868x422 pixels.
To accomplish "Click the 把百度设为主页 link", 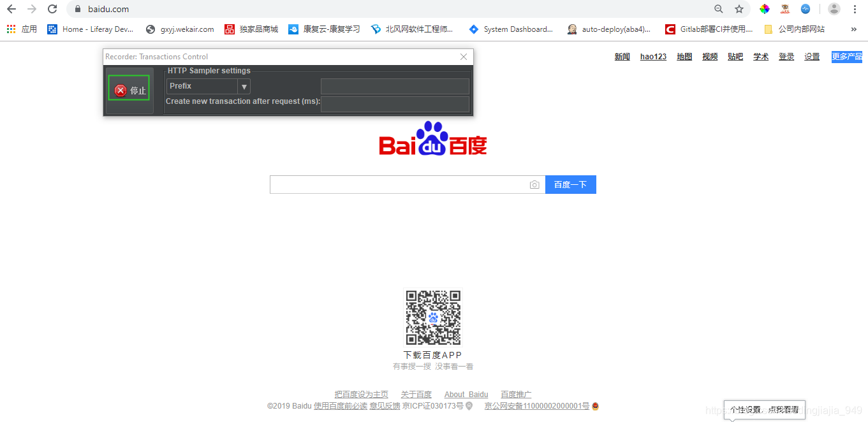I will (x=361, y=395).
